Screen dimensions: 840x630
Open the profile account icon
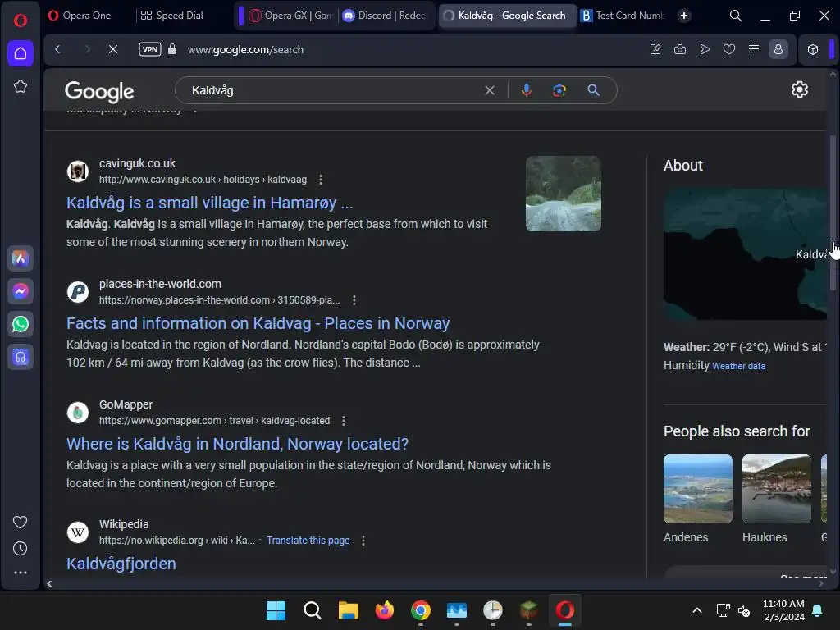pyautogui.click(x=778, y=49)
